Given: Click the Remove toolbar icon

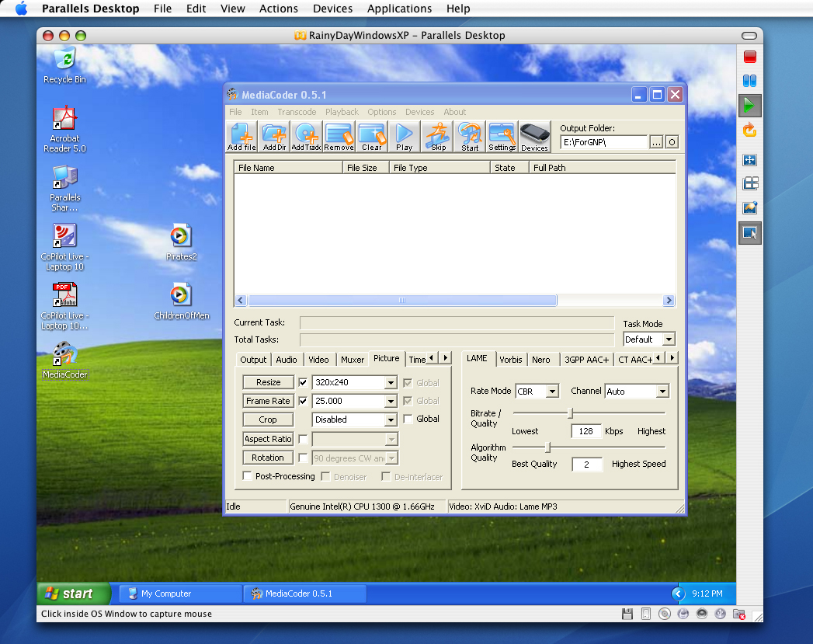Looking at the screenshot, I should coord(339,137).
